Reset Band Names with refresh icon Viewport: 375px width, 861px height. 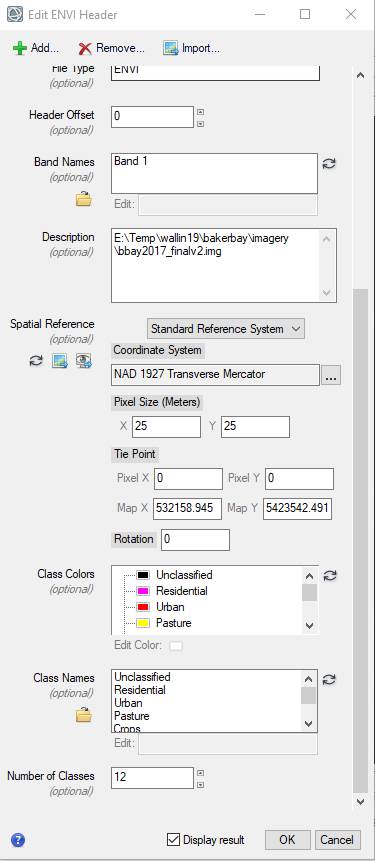click(x=329, y=164)
